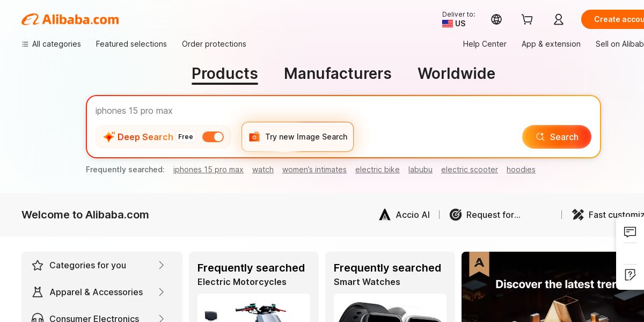Expand Apparel & Accessories chevron
Viewport: 644px width, 322px height.
161,292
